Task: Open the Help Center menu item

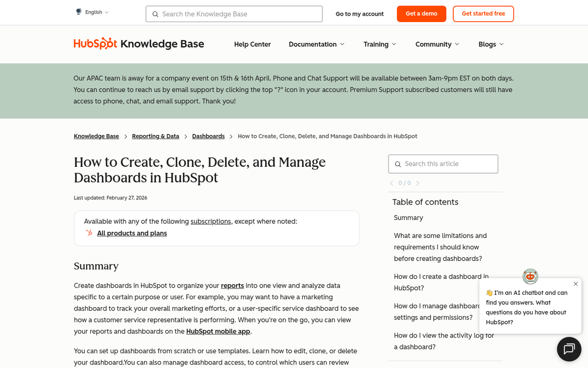Action: tap(252, 44)
